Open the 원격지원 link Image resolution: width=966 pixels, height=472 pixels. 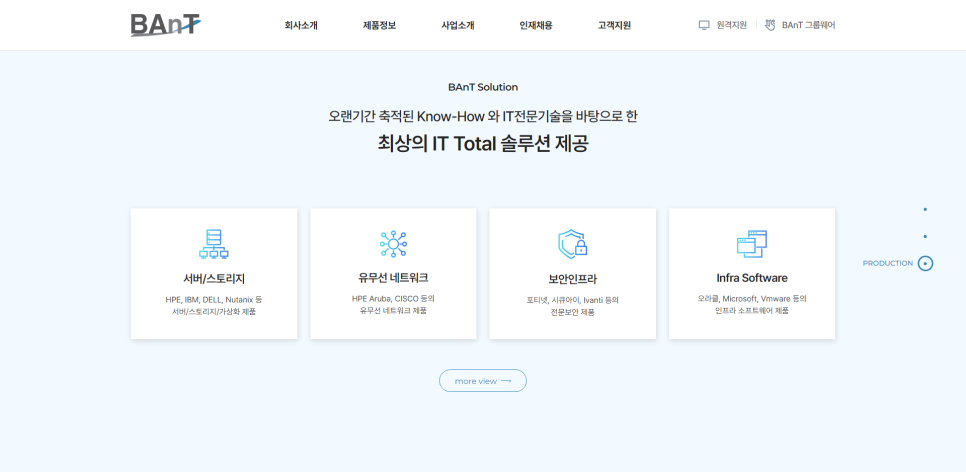pyautogui.click(x=731, y=25)
